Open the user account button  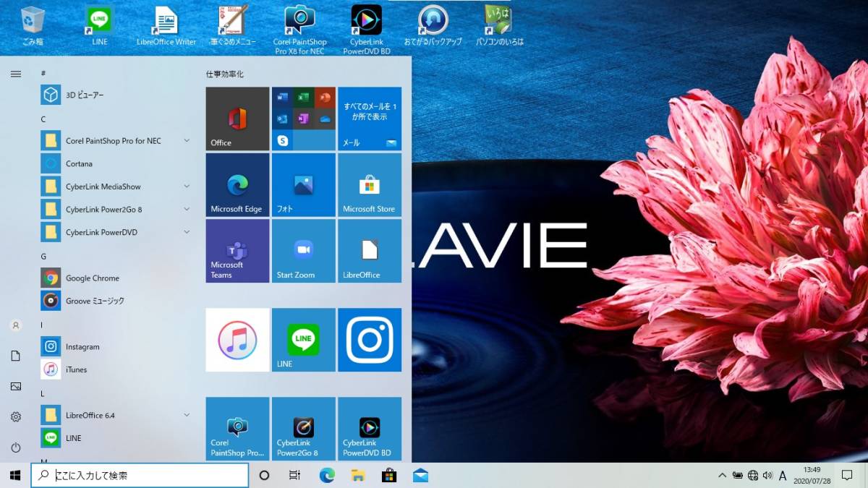pyautogui.click(x=16, y=325)
